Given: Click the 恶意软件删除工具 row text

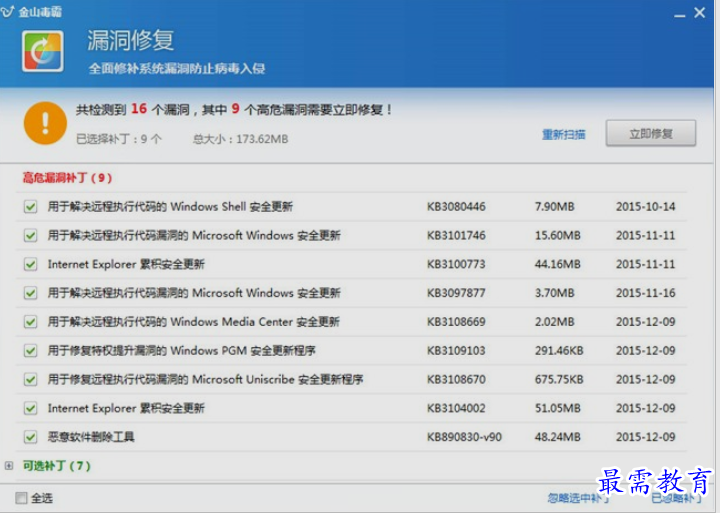Looking at the screenshot, I should [91, 437].
